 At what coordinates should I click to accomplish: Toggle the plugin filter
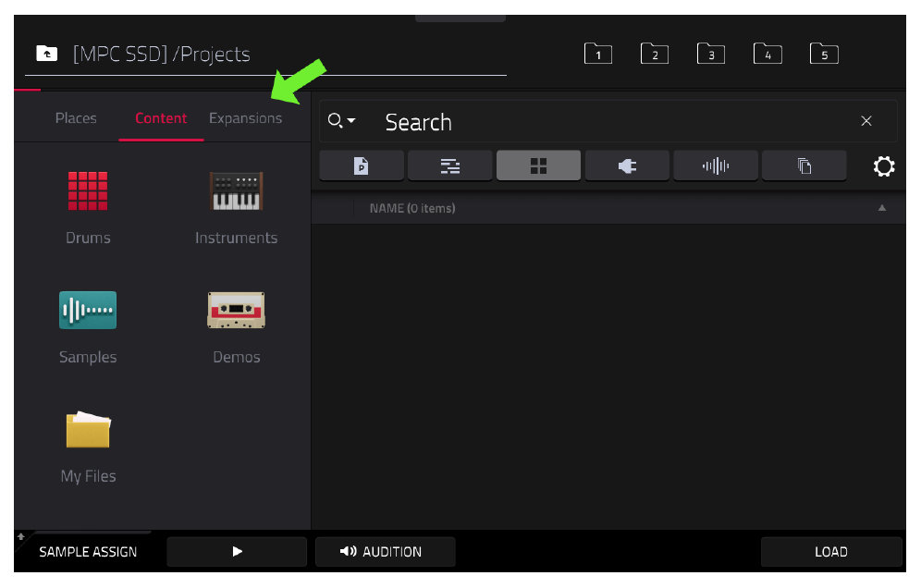pos(627,165)
